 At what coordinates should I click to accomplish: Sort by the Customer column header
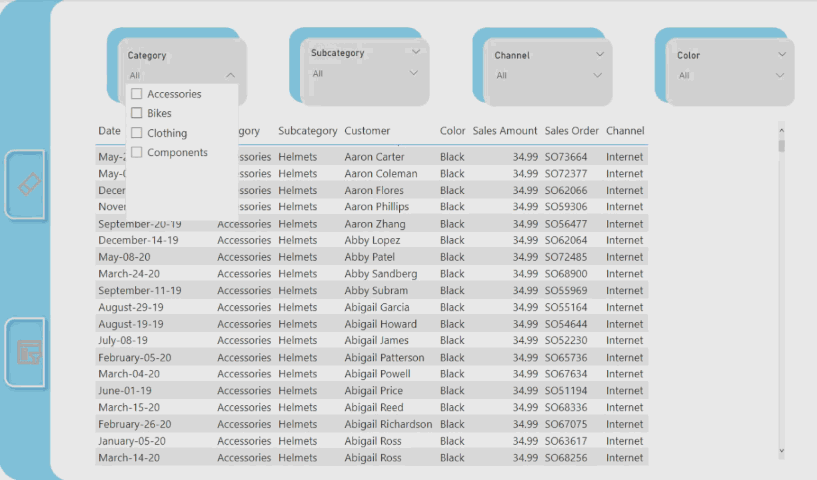[367, 131]
